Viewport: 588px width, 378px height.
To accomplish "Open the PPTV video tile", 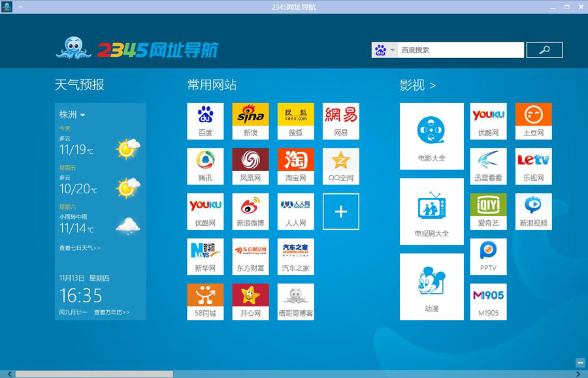I will 488,257.
